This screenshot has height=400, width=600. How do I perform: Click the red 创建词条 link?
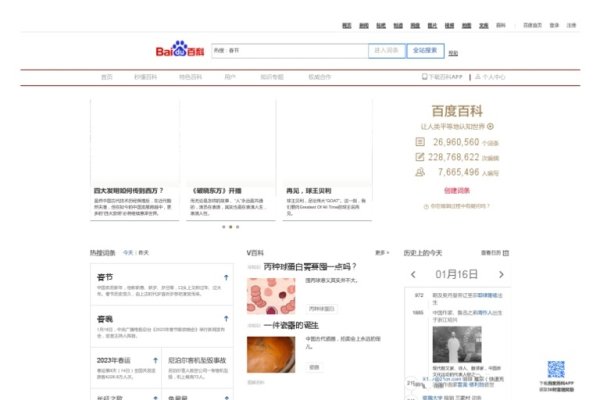457,191
